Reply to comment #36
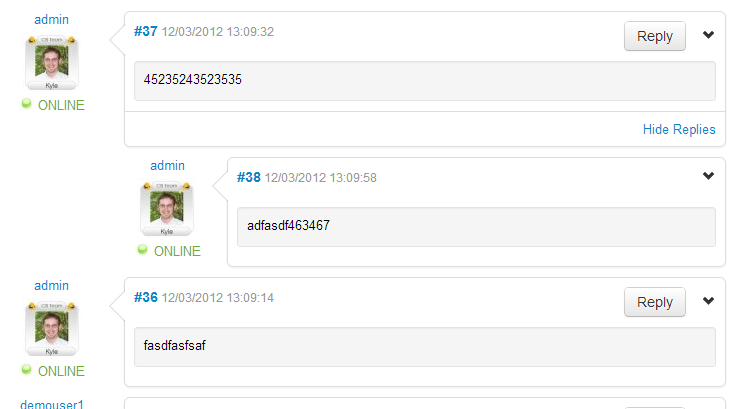Screen dimensions: 736x409 [x=654, y=302]
